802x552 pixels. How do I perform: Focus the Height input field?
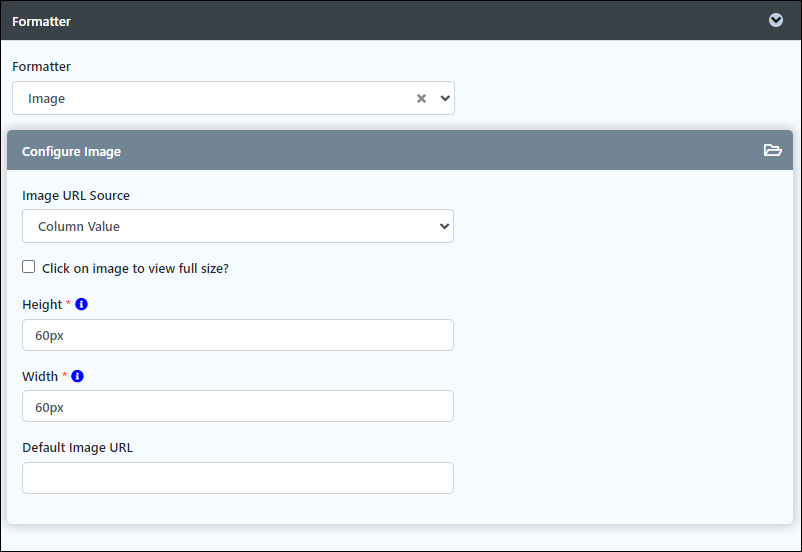point(238,335)
